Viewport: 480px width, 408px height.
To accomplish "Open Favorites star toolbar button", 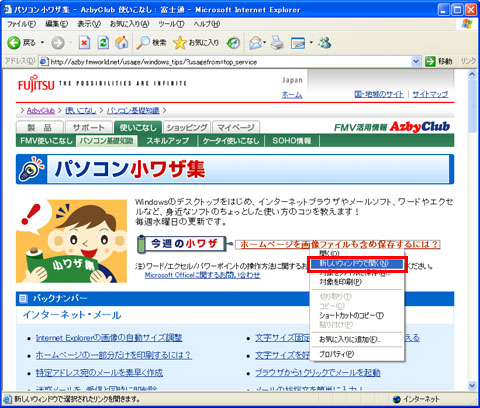I will pyautogui.click(x=196, y=43).
